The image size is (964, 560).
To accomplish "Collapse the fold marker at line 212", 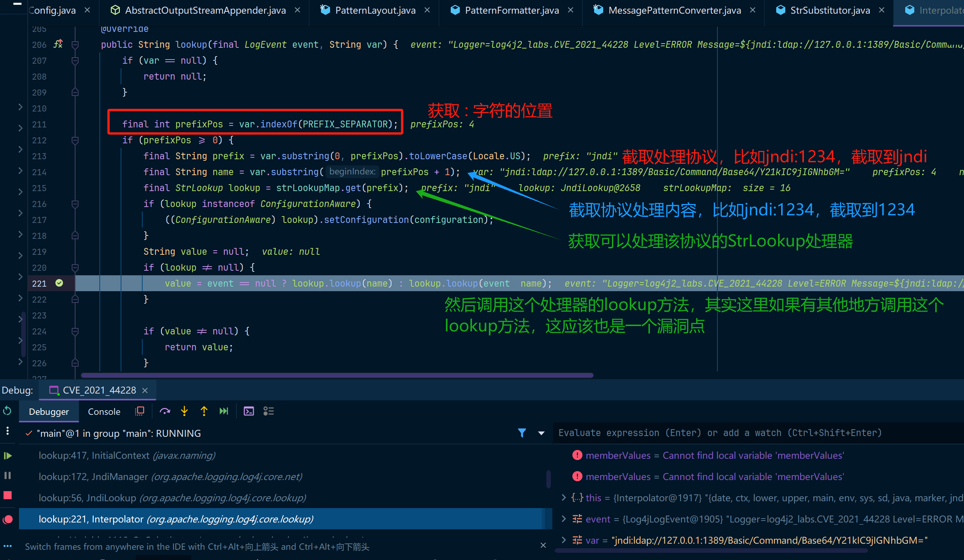I will 75,140.
